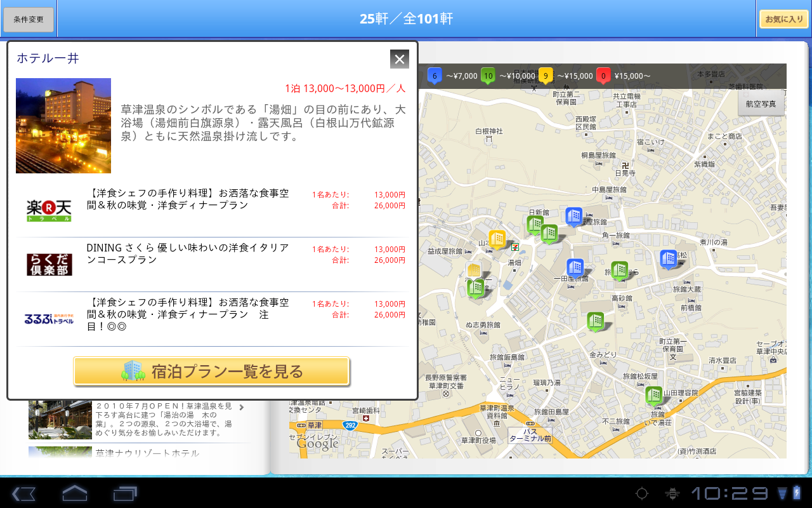Tap the green hotel marker above 高砂館
812x508 pixels.
coord(619,271)
